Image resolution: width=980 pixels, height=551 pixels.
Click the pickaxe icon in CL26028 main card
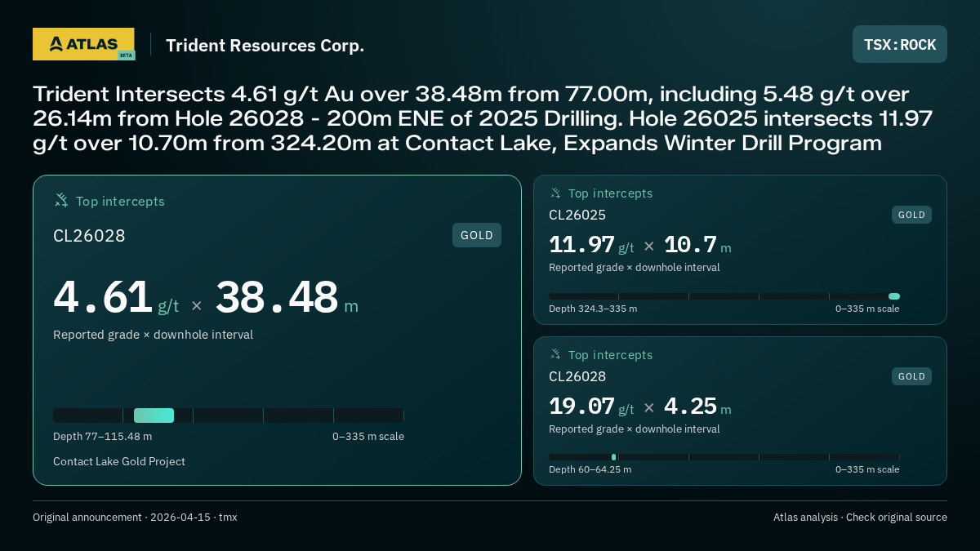[61, 200]
